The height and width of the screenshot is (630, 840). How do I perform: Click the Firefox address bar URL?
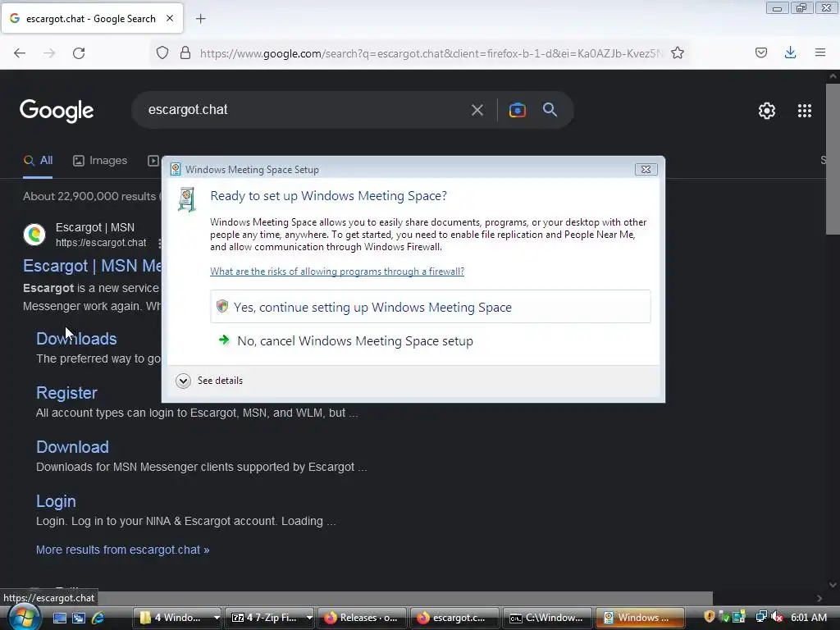[x=431, y=53]
